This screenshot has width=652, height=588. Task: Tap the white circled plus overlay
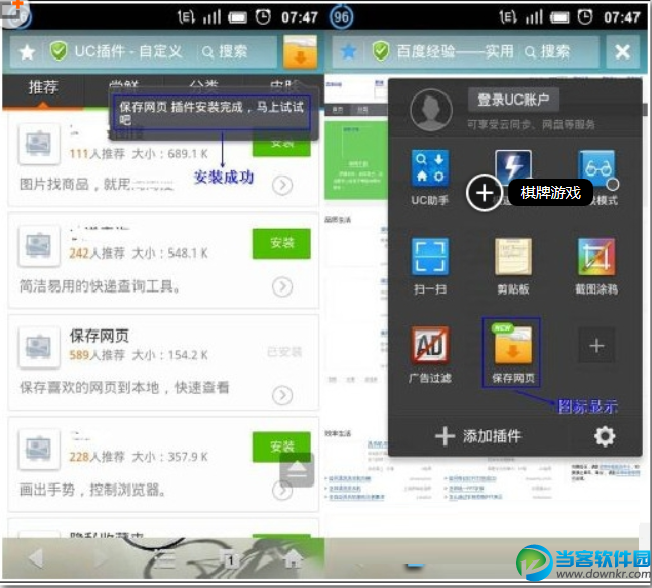point(484,193)
